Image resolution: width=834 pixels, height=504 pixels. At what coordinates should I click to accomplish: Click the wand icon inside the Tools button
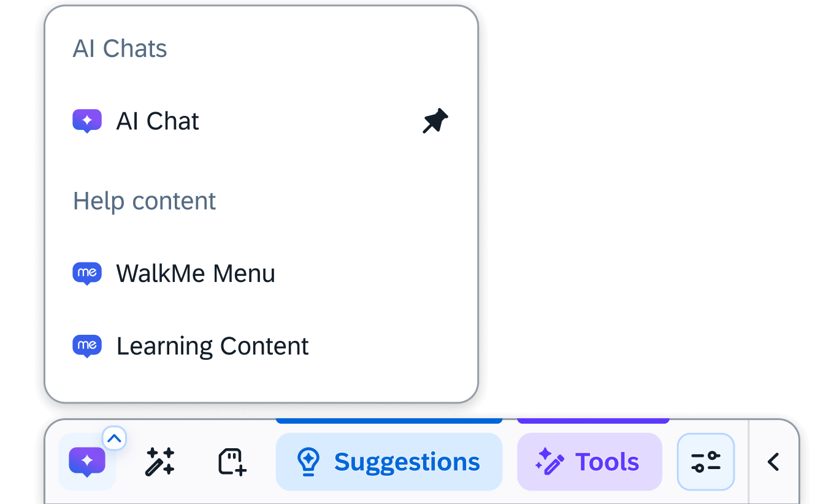point(549,462)
